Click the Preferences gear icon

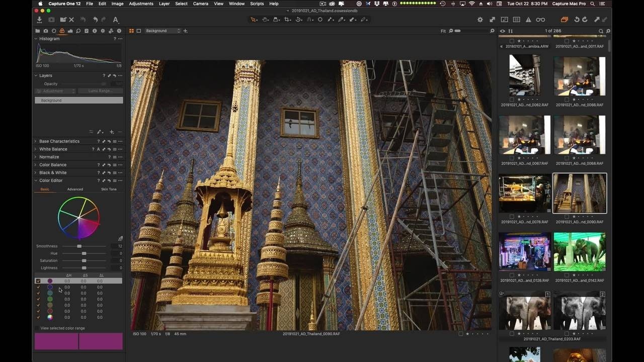click(x=480, y=20)
